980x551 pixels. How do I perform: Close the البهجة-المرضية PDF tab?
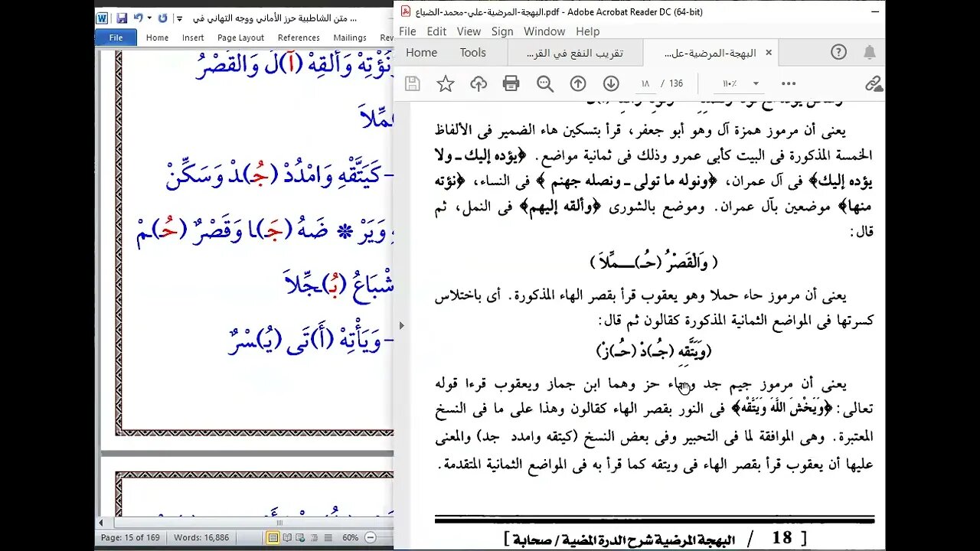point(769,53)
